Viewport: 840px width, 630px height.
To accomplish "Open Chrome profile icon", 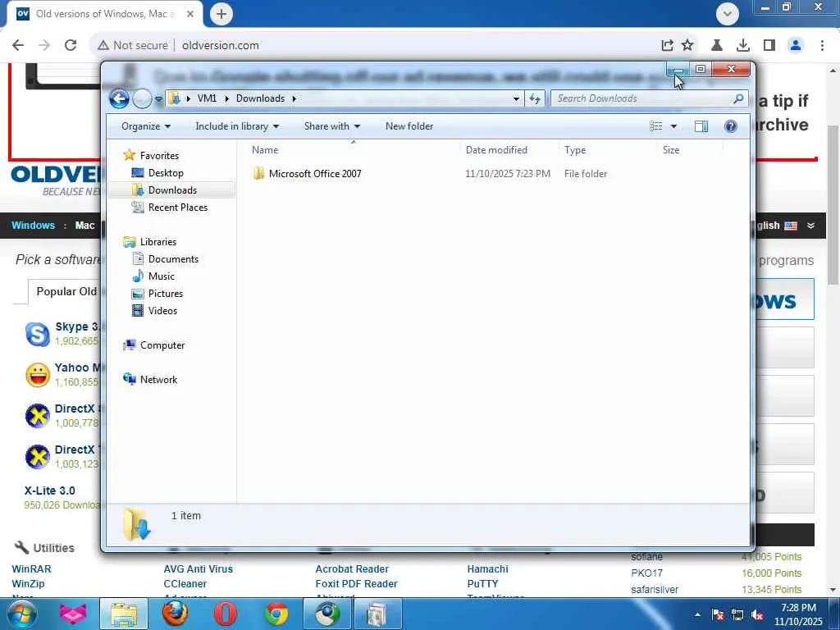I will [x=796, y=46].
